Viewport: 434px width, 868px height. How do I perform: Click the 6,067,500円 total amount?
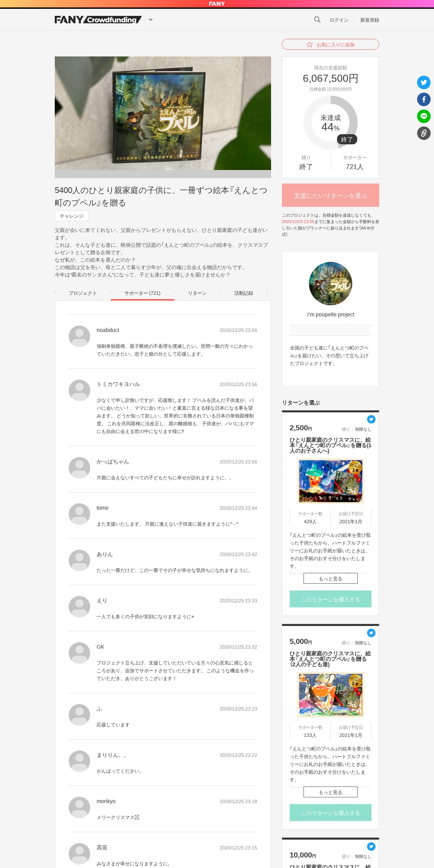coord(331,78)
